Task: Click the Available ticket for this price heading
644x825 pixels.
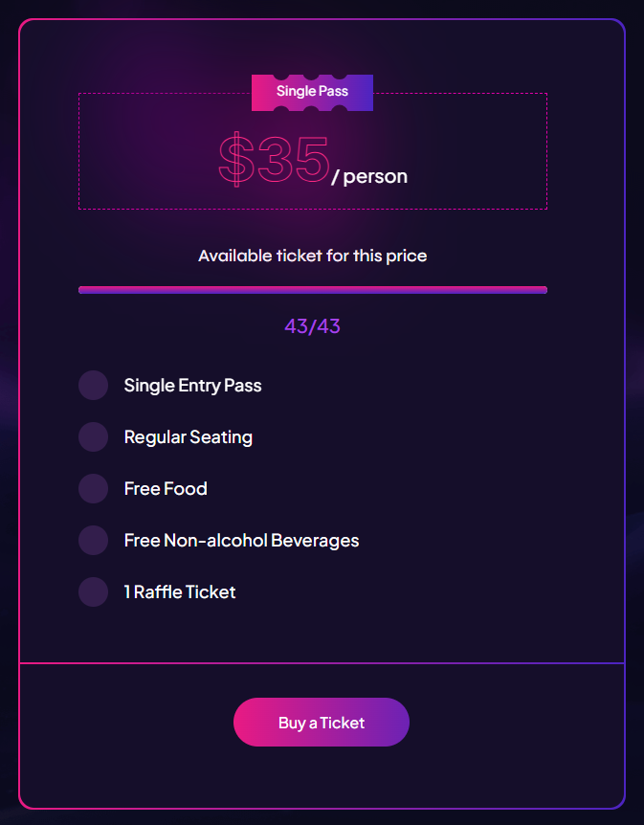Action: [312, 256]
